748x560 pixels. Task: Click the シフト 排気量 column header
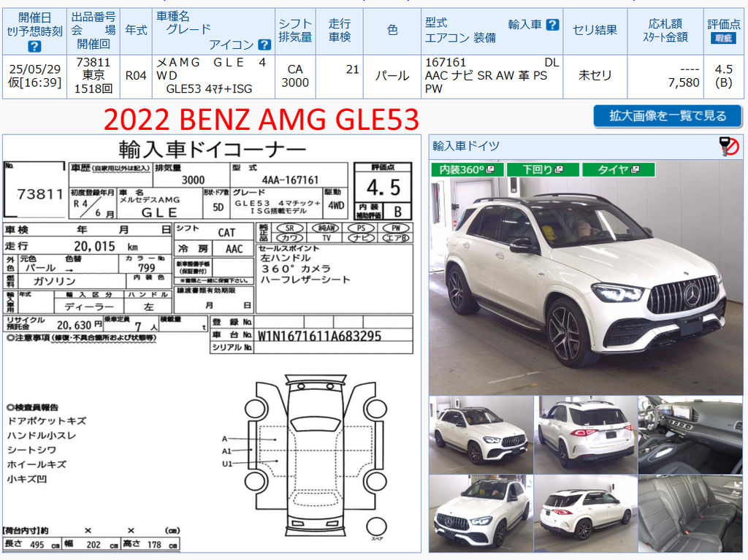[x=295, y=31]
